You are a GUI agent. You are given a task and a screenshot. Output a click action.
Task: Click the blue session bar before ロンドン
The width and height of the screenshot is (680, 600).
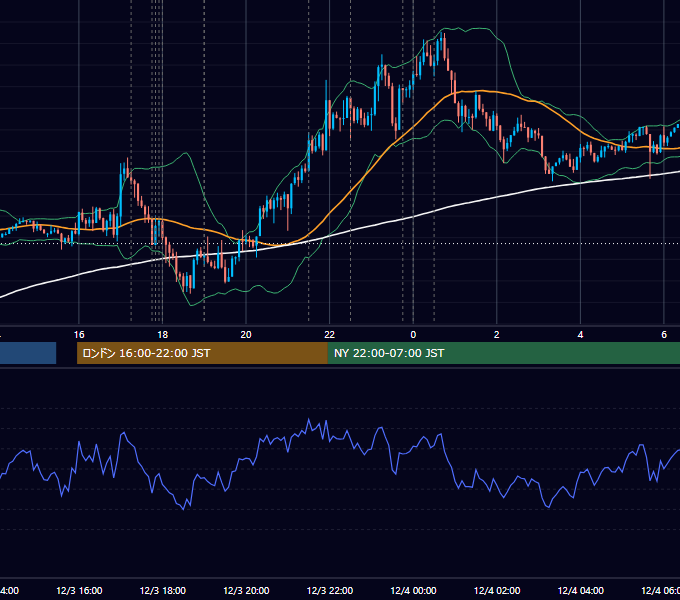[x=28, y=353]
